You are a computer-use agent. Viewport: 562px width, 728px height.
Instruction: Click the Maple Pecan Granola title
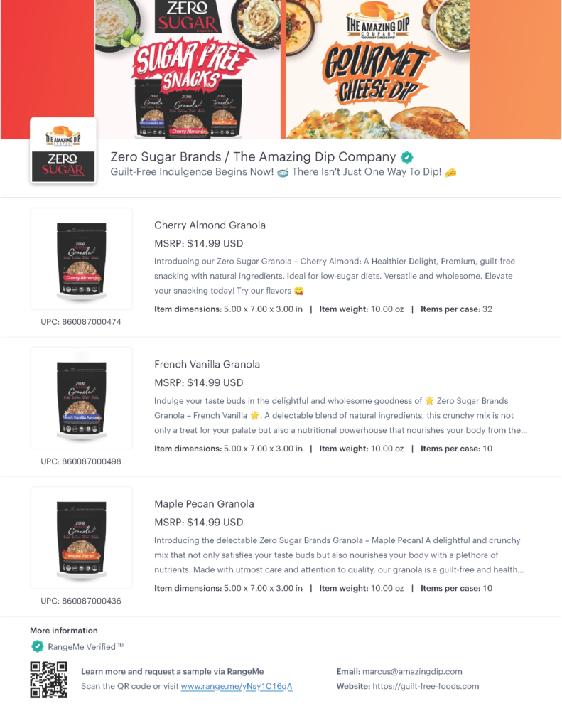point(204,504)
